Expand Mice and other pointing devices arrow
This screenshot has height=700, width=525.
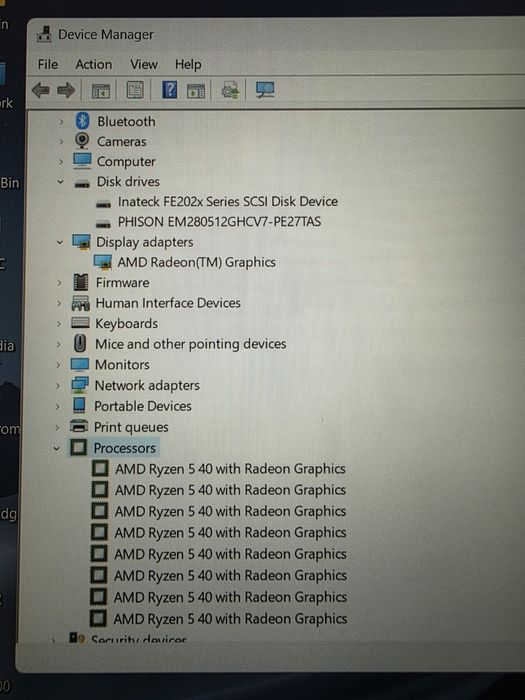point(58,344)
